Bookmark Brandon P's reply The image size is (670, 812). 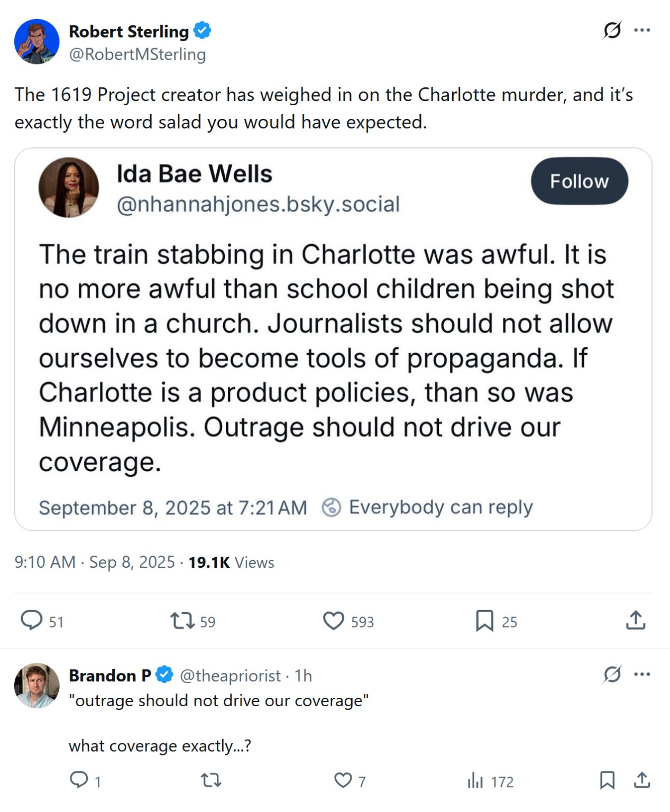(x=607, y=780)
